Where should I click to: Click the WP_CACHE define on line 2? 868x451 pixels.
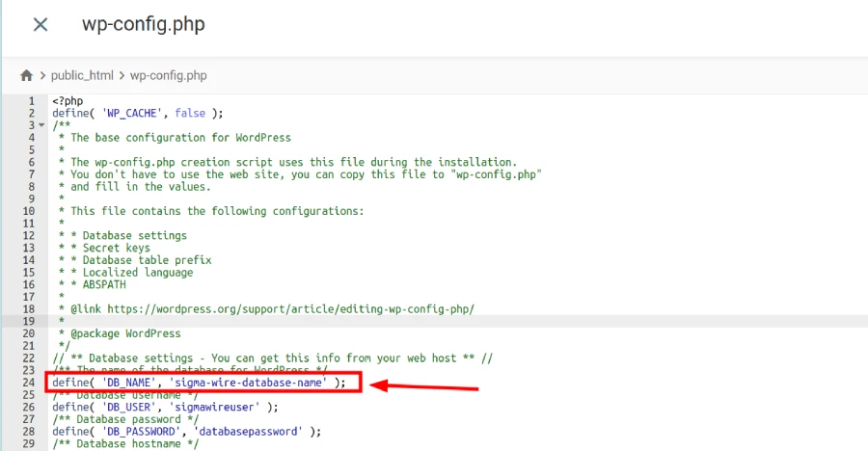[x=137, y=113]
